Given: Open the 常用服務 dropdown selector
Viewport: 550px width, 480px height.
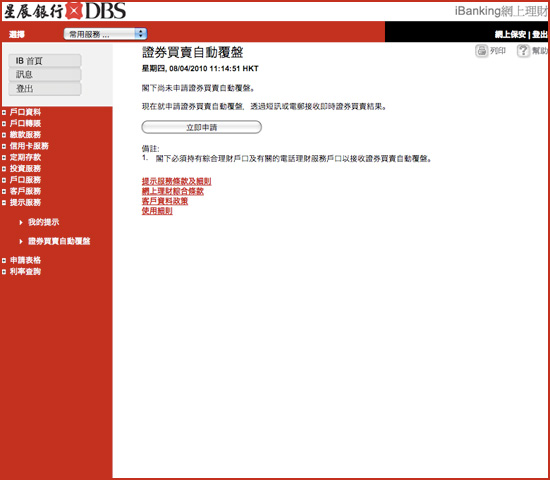Looking at the screenshot, I should [x=105, y=34].
